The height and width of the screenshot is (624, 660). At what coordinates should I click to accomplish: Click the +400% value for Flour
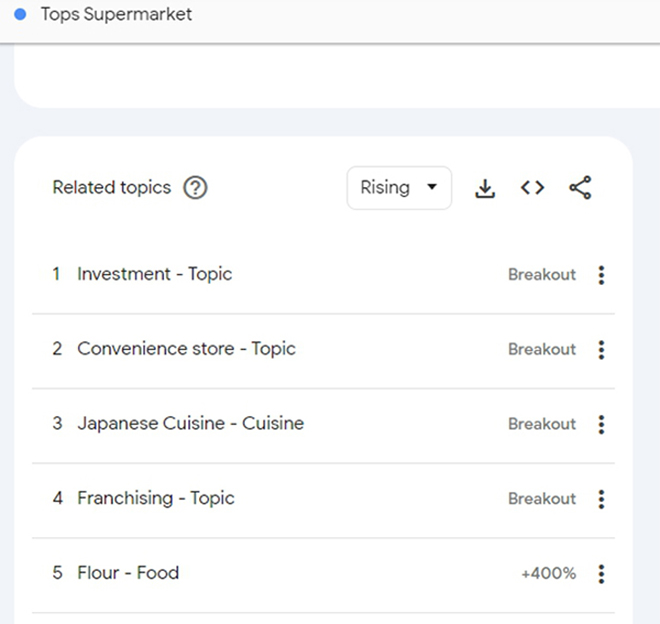(x=548, y=573)
